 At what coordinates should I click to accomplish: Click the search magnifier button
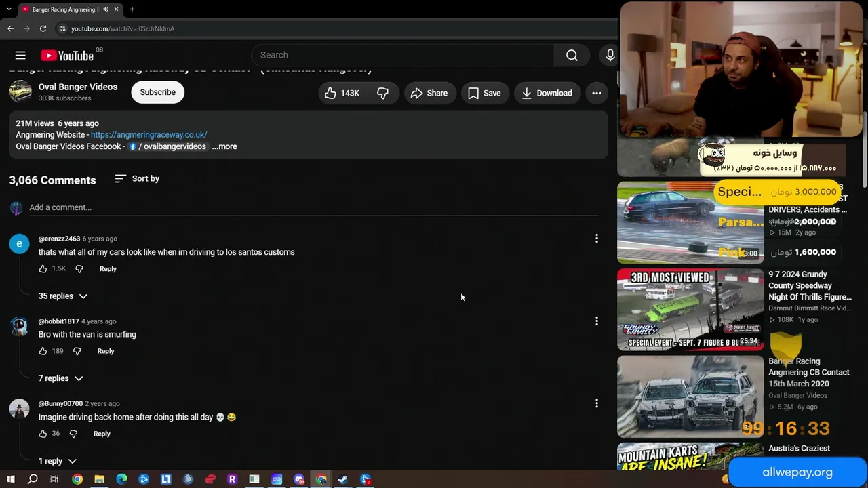[572, 55]
